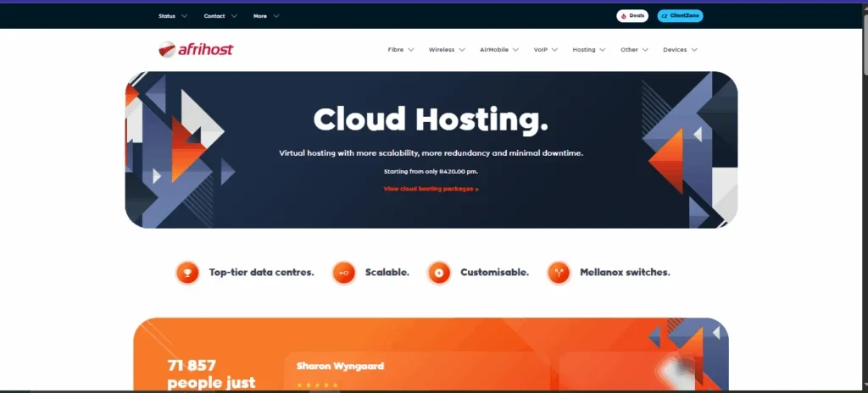Click the Top-tier data centres text
This screenshot has height=393, width=868.
pos(261,273)
